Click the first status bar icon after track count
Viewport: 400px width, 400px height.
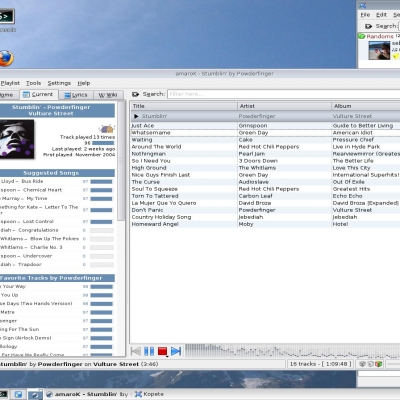(x=363, y=364)
